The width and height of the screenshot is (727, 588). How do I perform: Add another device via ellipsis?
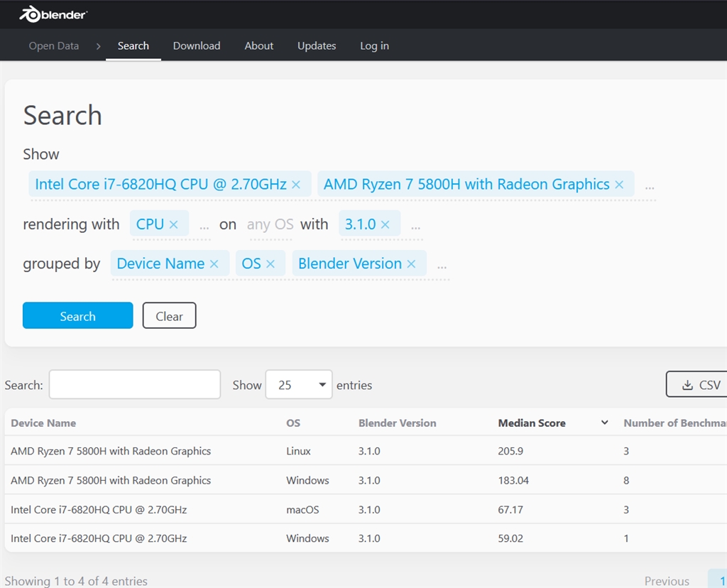point(650,187)
